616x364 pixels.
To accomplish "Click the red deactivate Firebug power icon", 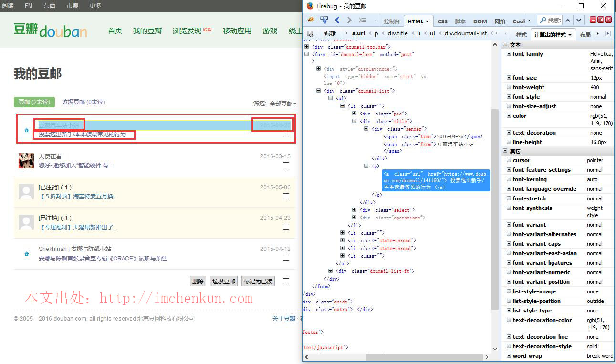I will point(608,20).
